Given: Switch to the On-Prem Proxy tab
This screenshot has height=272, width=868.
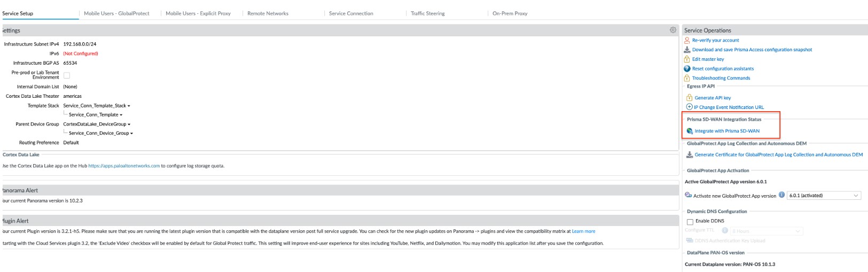Looking at the screenshot, I should pos(510,13).
